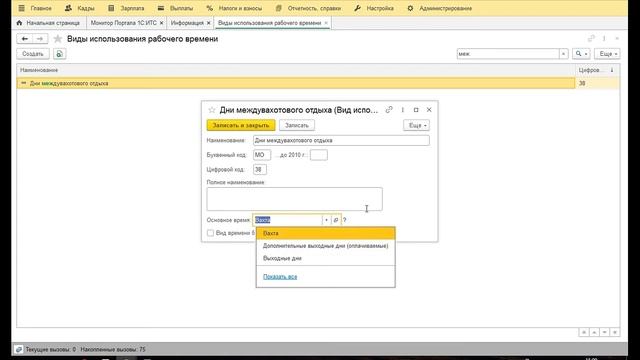
Task: Choose Дополнительные выходные дни (оплачиваемые) option
Action: point(326,246)
